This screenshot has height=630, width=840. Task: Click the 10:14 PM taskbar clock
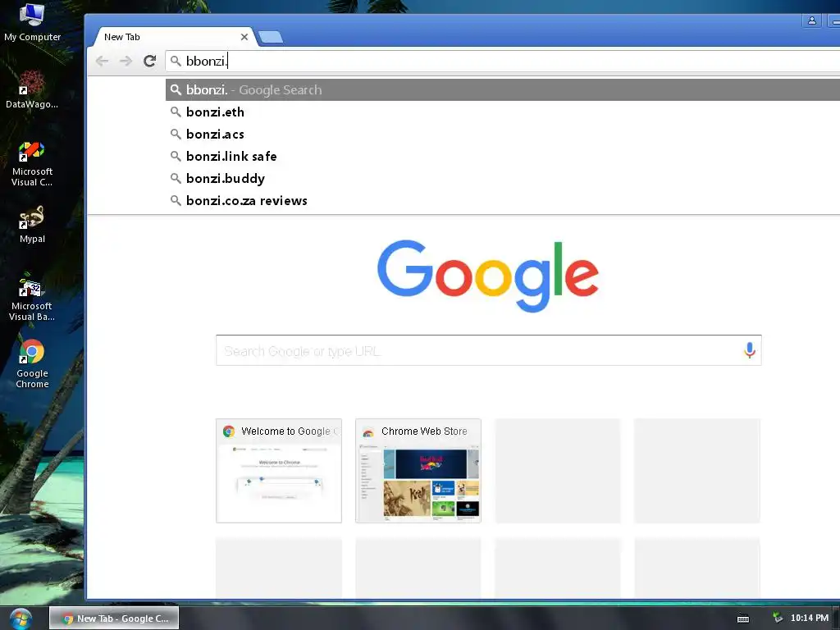point(810,619)
